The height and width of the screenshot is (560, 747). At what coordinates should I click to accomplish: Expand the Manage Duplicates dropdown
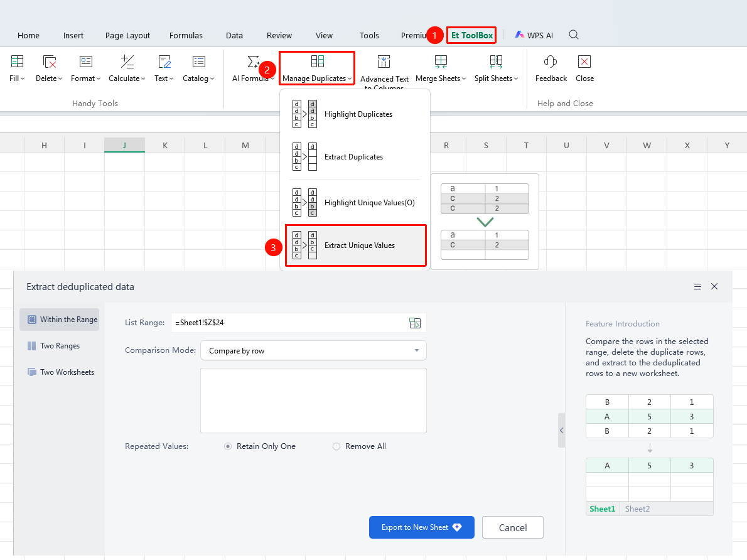(x=317, y=68)
